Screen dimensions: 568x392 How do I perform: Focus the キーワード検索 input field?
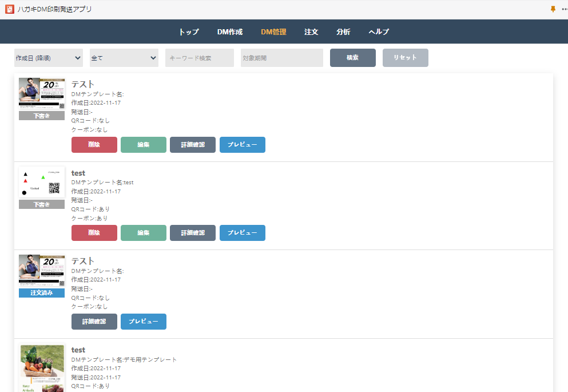[x=200, y=58]
